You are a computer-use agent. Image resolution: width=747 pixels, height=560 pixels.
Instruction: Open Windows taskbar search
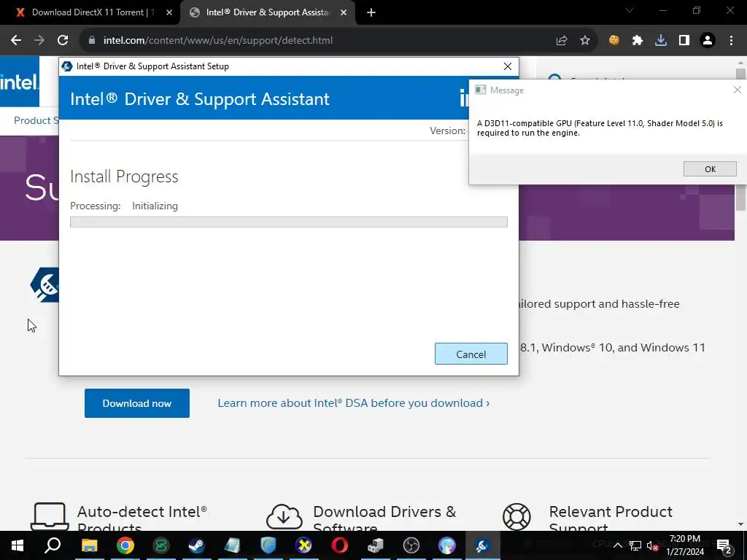(53, 545)
